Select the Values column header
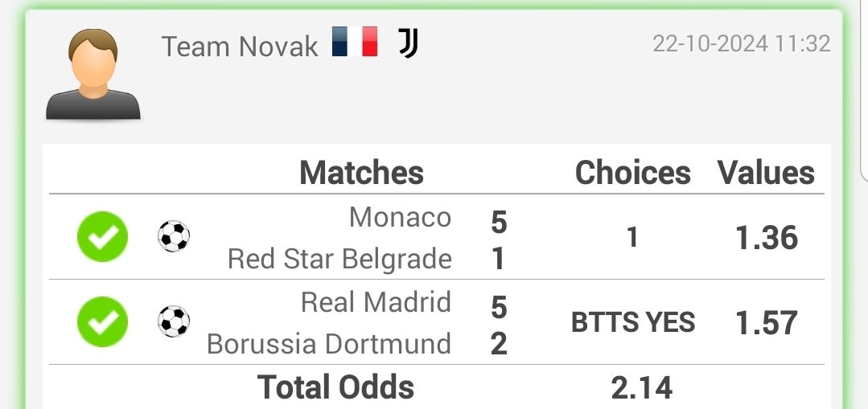 tap(766, 173)
